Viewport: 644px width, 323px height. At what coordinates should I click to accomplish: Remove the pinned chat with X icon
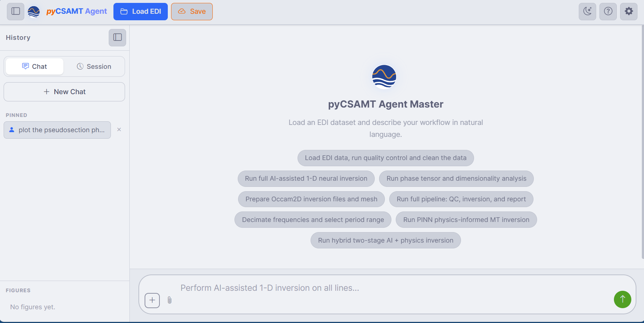pos(119,130)
